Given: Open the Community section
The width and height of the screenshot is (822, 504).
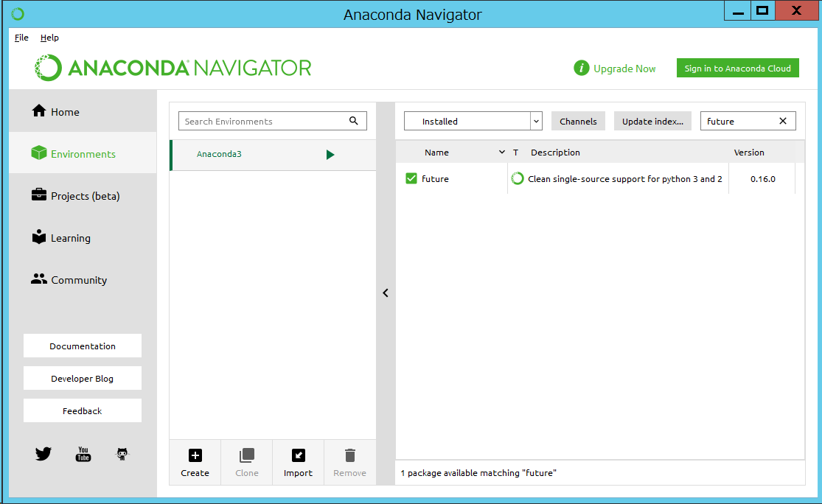Looking at the screenshot, I should click(x=77, y=279).
